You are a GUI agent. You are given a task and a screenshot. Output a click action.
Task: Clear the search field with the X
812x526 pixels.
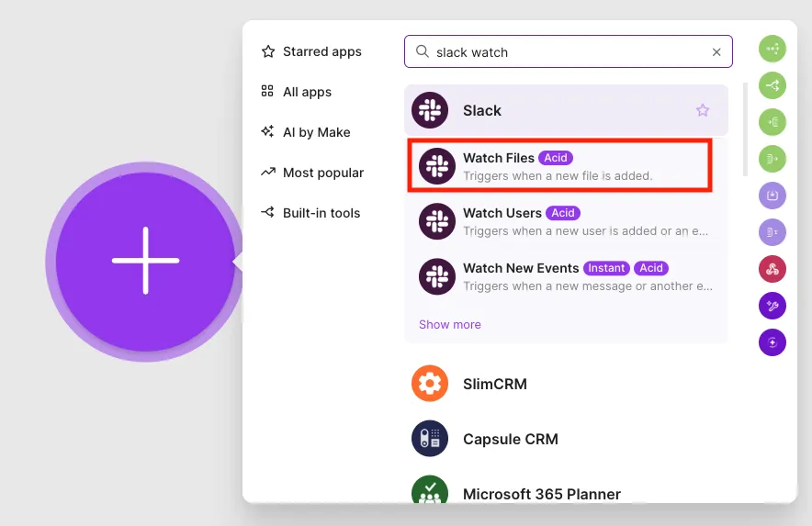pyautogui.click(x=716, y=51)
